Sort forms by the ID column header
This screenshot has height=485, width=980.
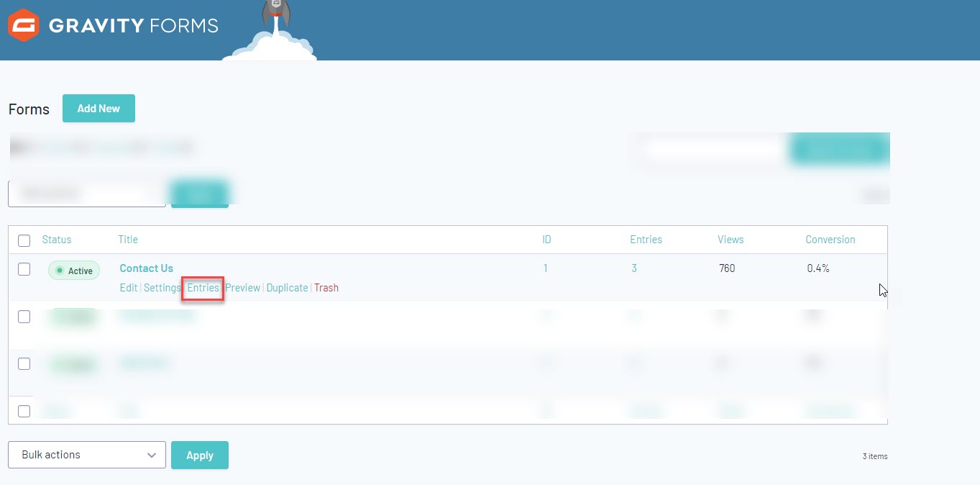(546, 240)
